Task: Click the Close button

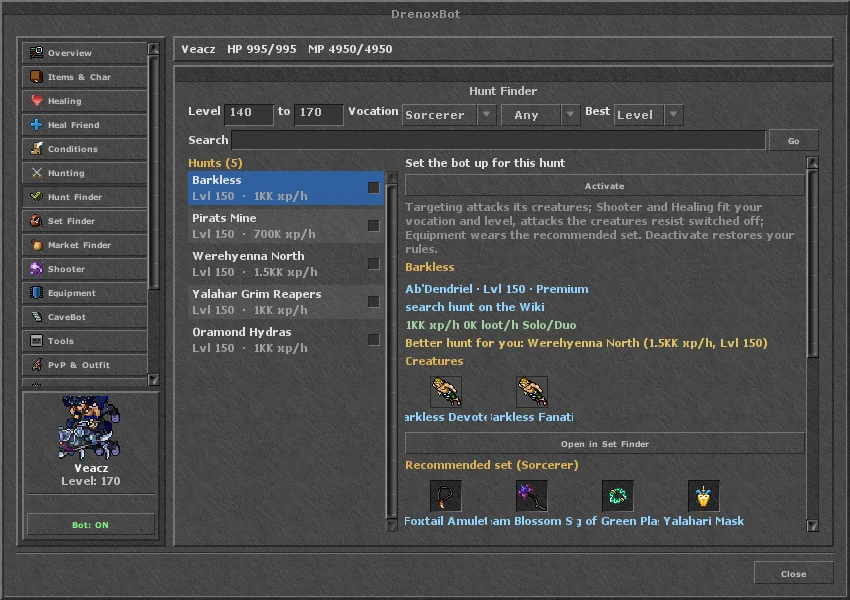Action: 794,573
